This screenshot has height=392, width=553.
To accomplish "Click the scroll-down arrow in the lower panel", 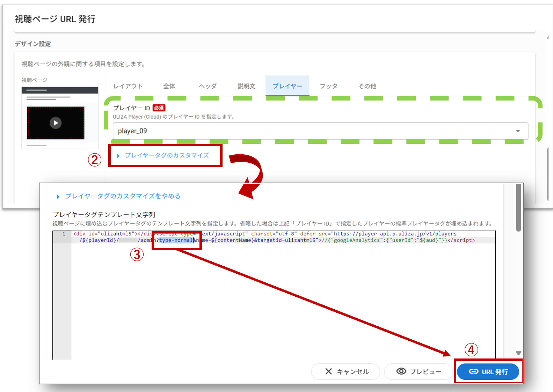I will tap(518, 353).
